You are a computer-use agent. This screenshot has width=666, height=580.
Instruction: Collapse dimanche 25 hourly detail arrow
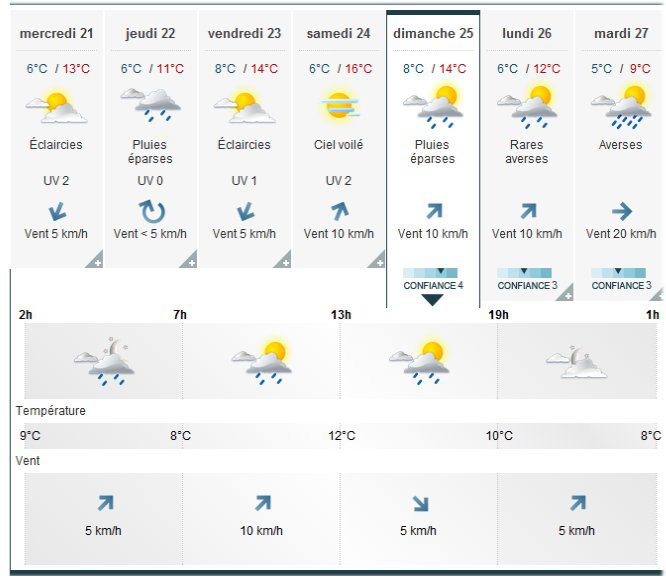tap(432, 300)
